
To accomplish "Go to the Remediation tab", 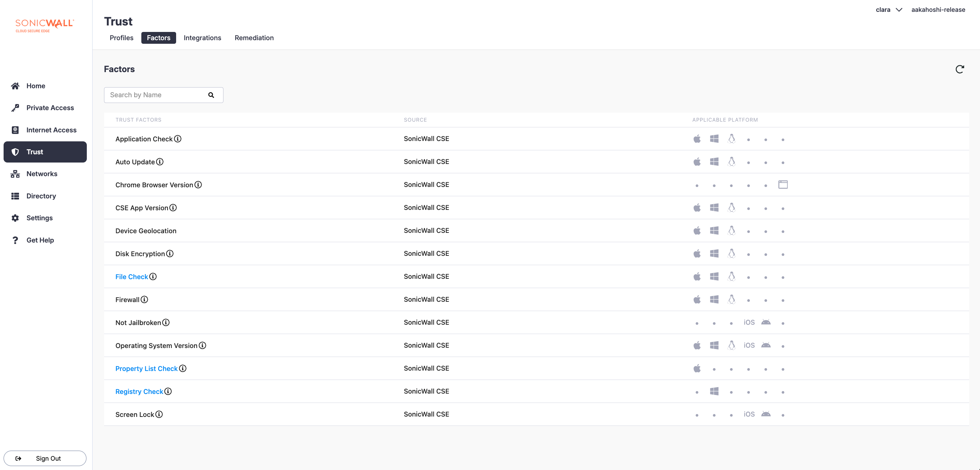I will (x=254, y=38).
